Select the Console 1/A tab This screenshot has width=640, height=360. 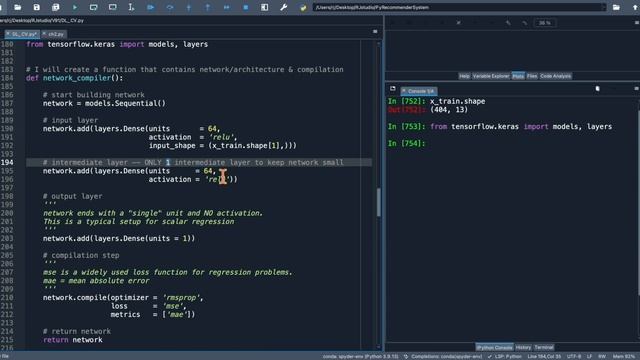(420, 91)
